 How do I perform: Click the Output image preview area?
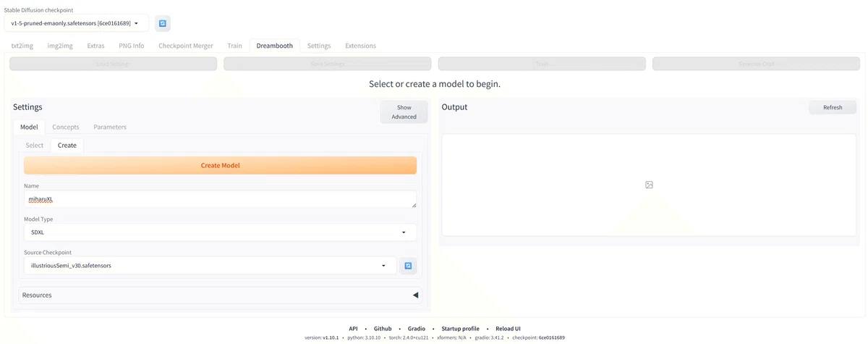click(x=649, y=185)
